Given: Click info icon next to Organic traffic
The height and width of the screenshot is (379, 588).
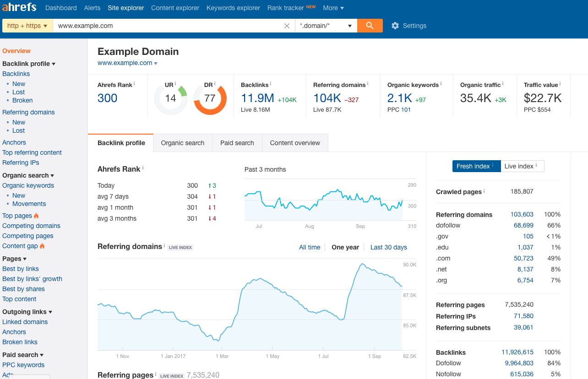Looking at the screenshot, I should tap(503, 84).
